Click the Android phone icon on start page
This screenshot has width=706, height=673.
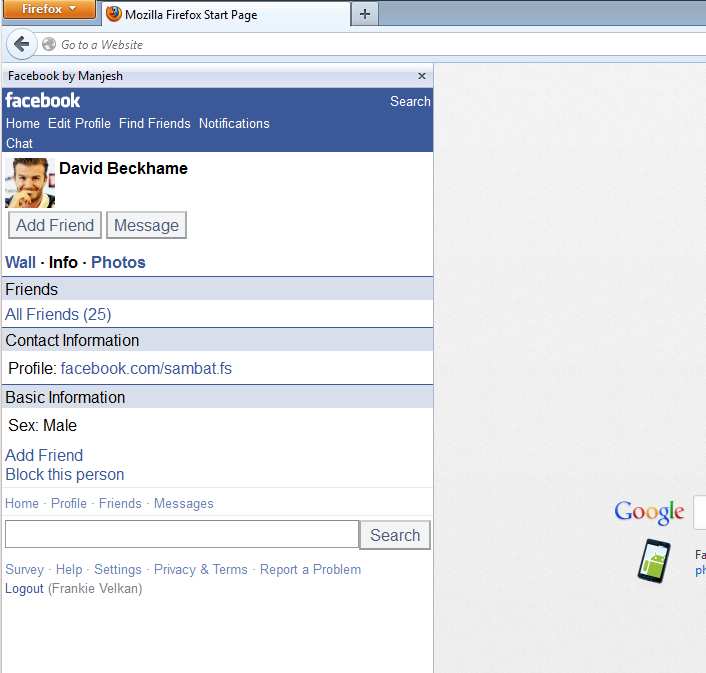click(x=654, y=561)
